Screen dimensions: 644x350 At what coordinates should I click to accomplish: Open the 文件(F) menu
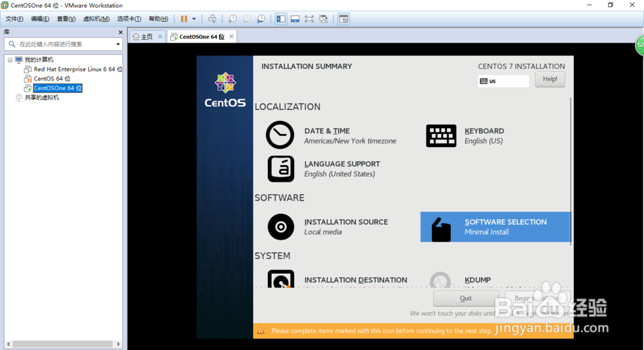tap(14, 19)
